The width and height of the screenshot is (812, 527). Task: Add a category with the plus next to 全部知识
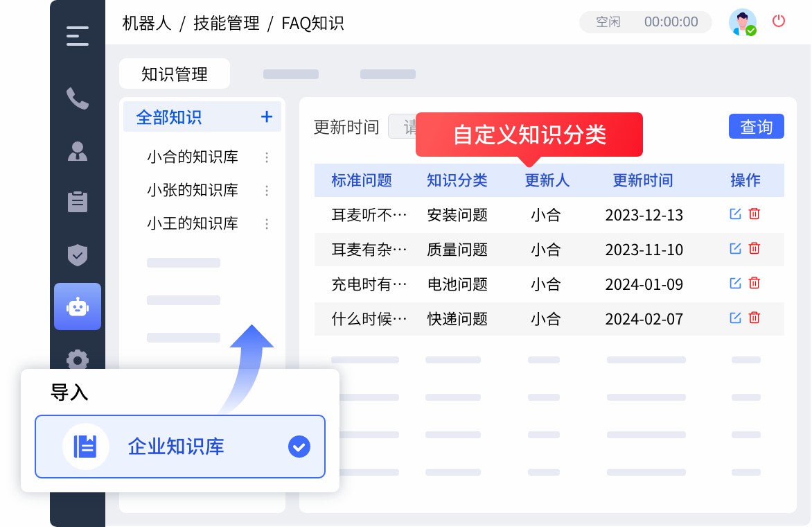[267, 117]
